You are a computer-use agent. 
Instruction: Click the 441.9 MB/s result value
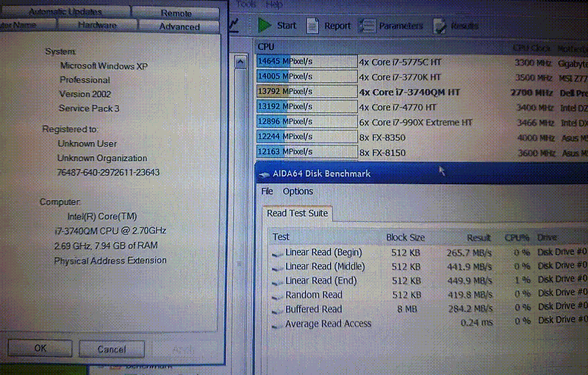[x=470, y=267]
